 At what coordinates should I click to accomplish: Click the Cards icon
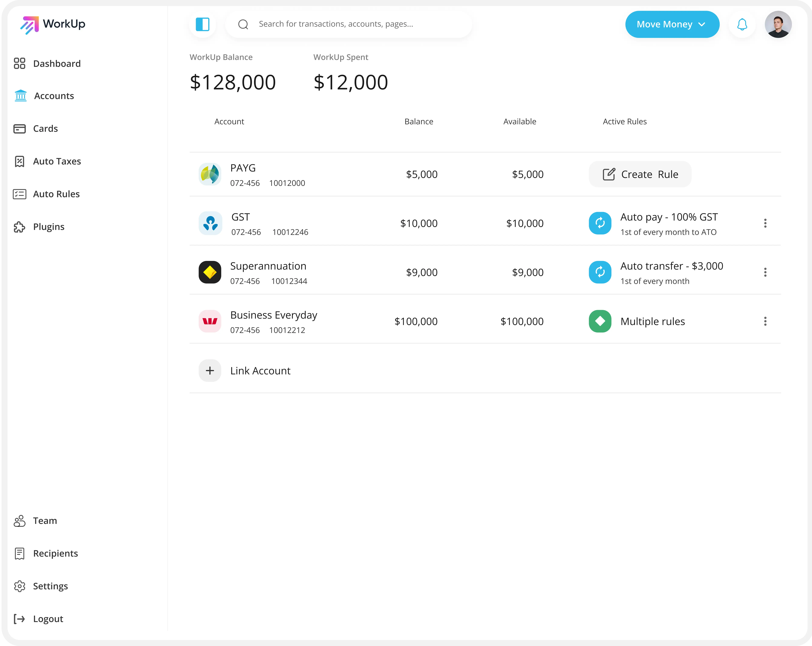(20, 129)
